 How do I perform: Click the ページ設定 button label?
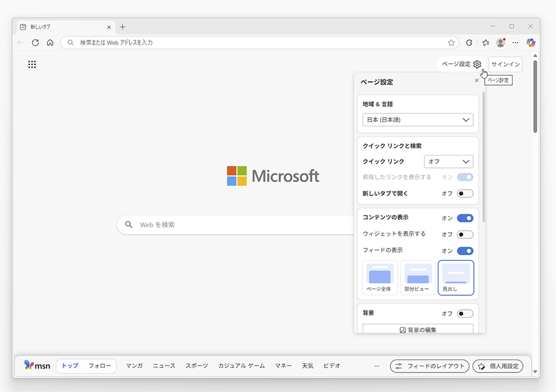tap(456, 64)
